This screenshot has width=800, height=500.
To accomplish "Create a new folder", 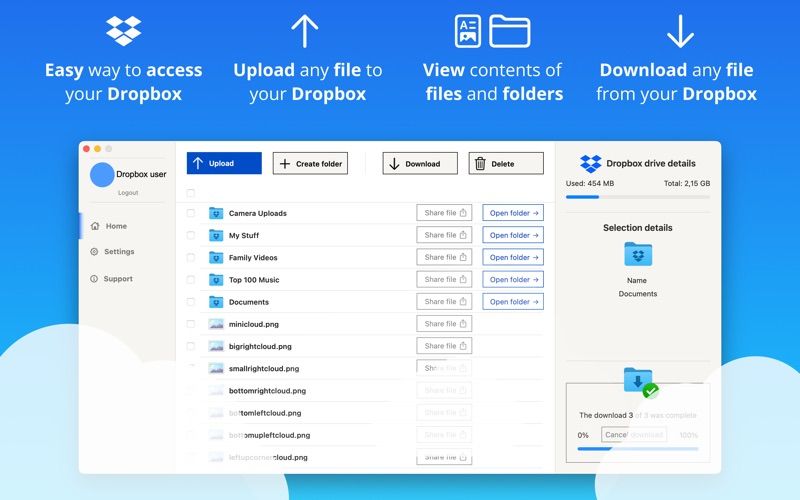I will click(310, 163).
